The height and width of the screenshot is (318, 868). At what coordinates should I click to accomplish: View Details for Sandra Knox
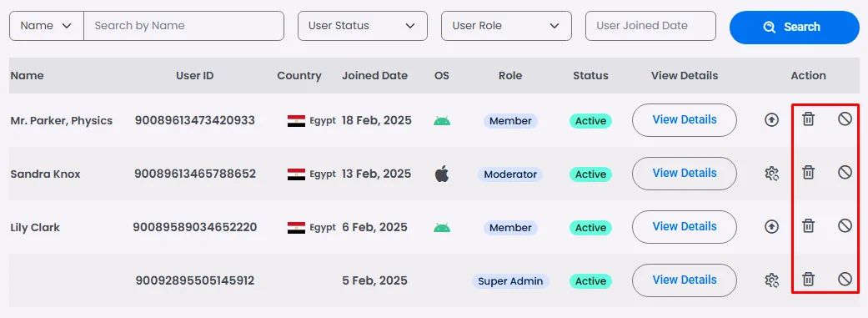685,174
